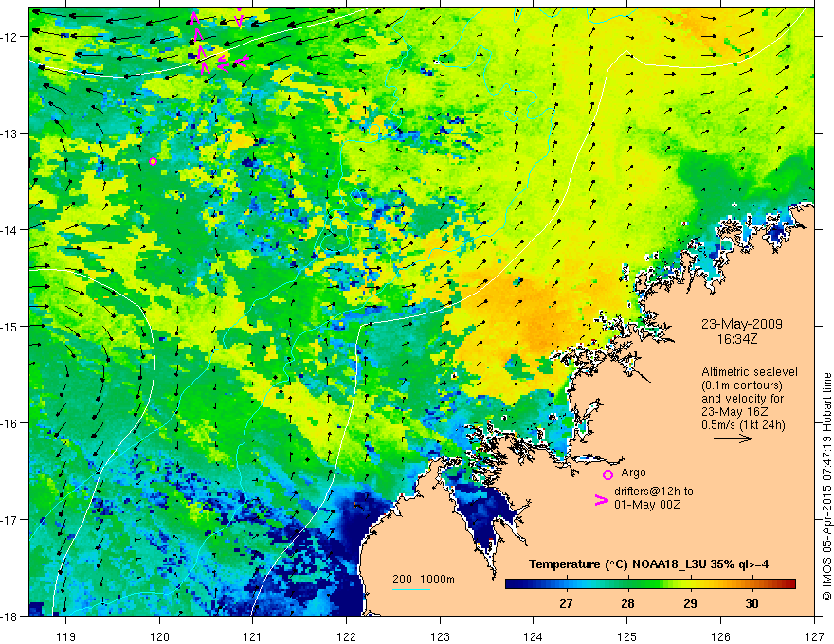The image size is (834, 644).
Task: Click the cyan 200 1000m isobath legend line
Action: tap(411, 589)
